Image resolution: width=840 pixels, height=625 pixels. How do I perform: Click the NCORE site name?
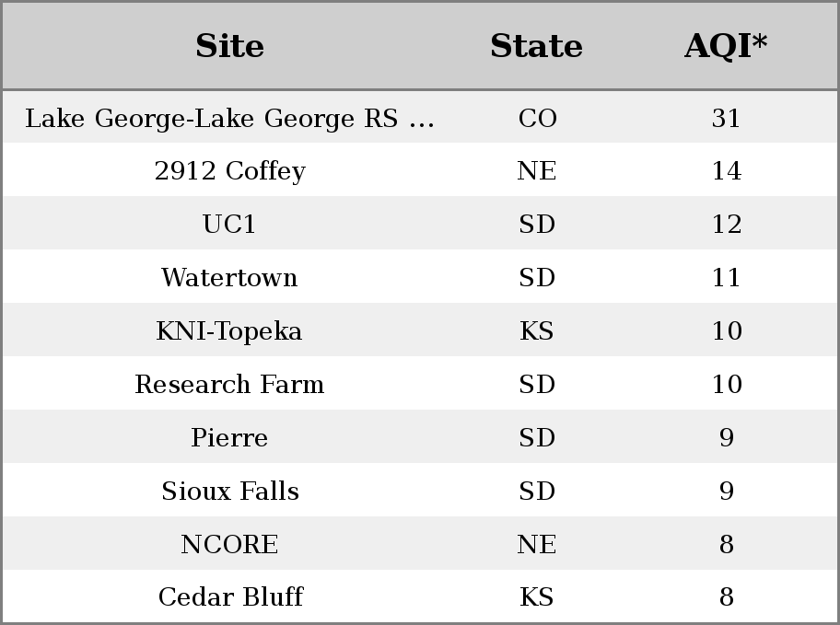pyautogui.click(x=229, y=545)
